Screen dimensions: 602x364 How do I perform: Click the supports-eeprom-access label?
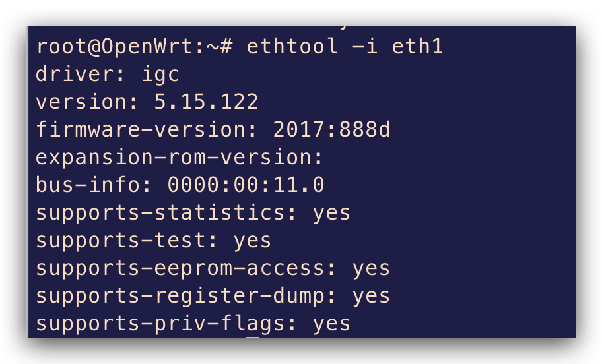(186, 268)
